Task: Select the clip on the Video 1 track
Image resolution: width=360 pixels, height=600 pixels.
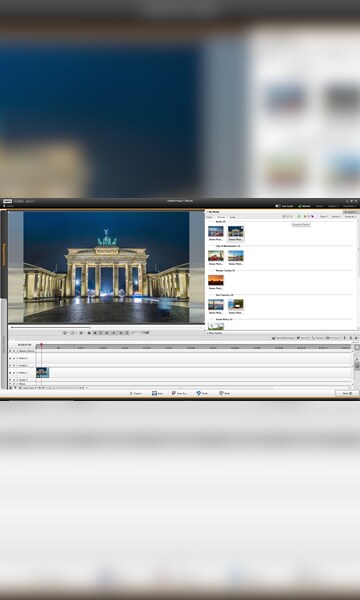Action: coord(42,372)
